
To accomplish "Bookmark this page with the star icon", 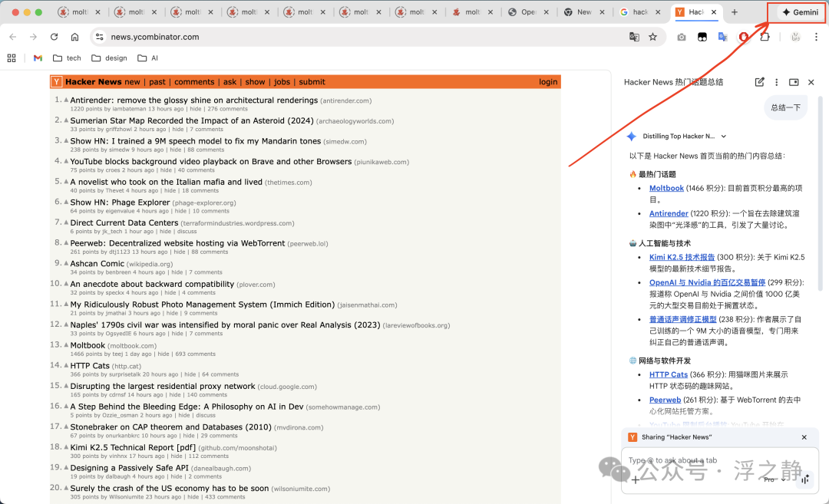I will click(x=653, y=37).
